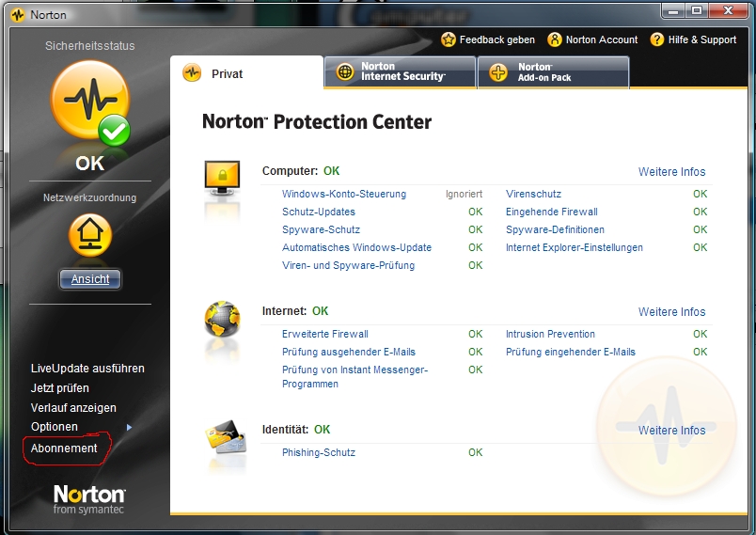
Task: Click the Internet globe icon
Action: [222, 319]
